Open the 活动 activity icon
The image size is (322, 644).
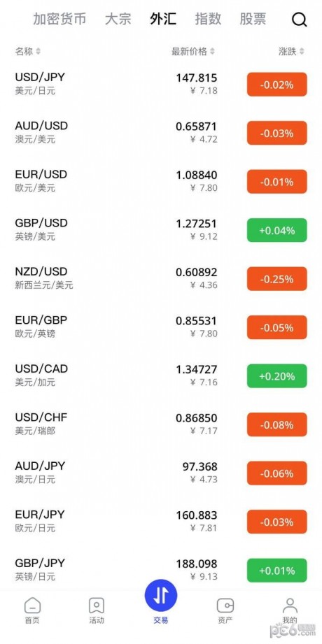[x=97, y=605]
